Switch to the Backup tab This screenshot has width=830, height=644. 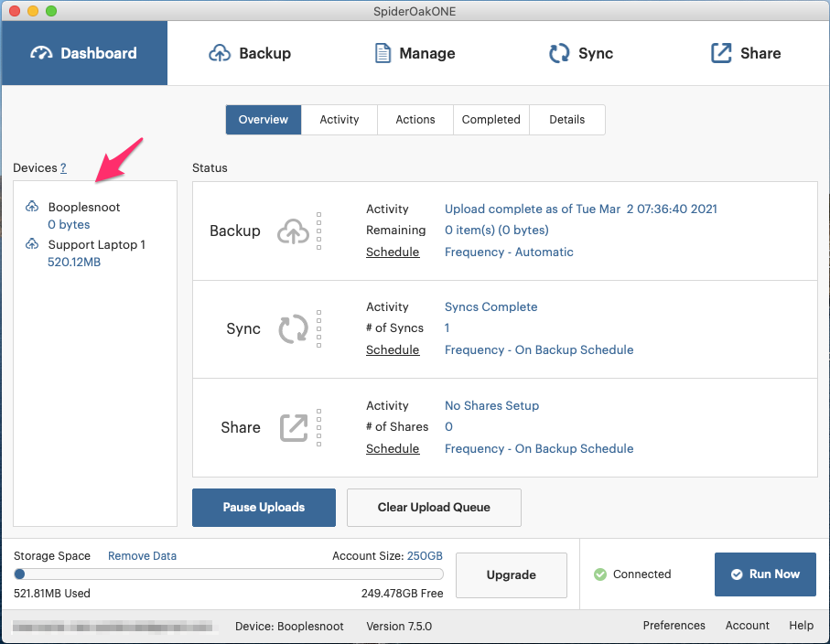click(x=250, y=53)
